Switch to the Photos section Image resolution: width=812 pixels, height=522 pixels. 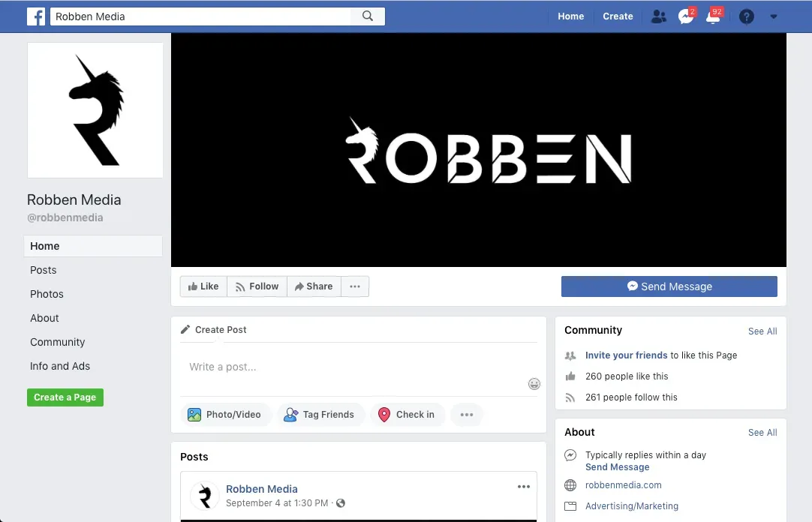coord(47,294)
